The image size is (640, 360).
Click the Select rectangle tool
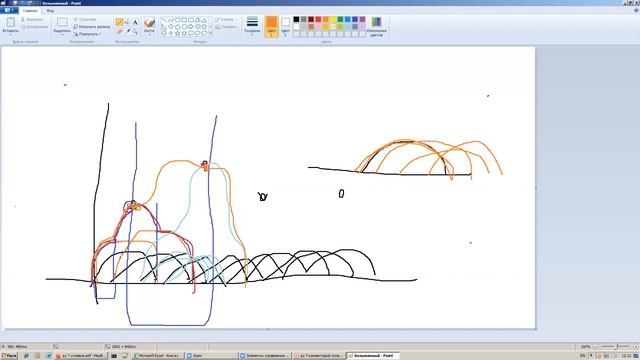pos(62,22)
